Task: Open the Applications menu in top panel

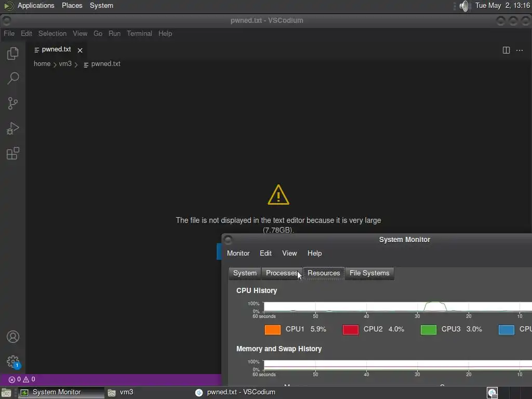Action: [36, 5]
